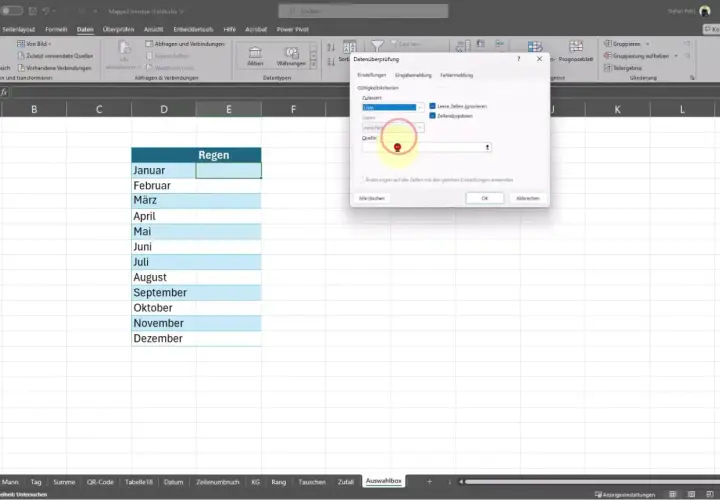Click the Februar cell
Screen dimensions: 720x500
point(163,185)
